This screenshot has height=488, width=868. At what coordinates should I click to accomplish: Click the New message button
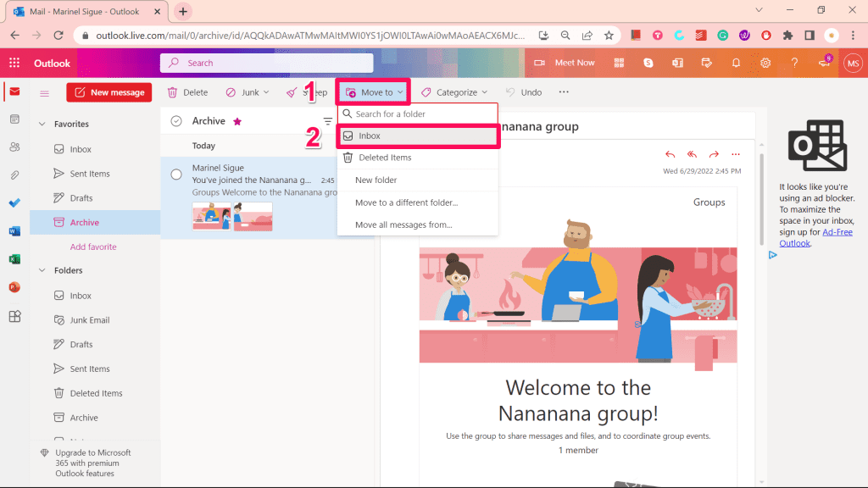click(x=108, y=92)
